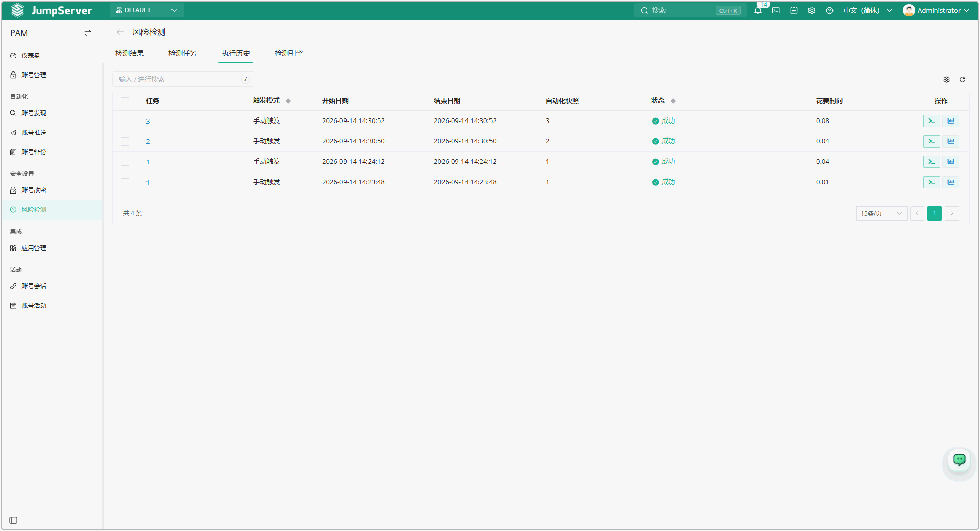Open task link 2 in the table
This screenshot has width=980, height=531.
point(148,141)
